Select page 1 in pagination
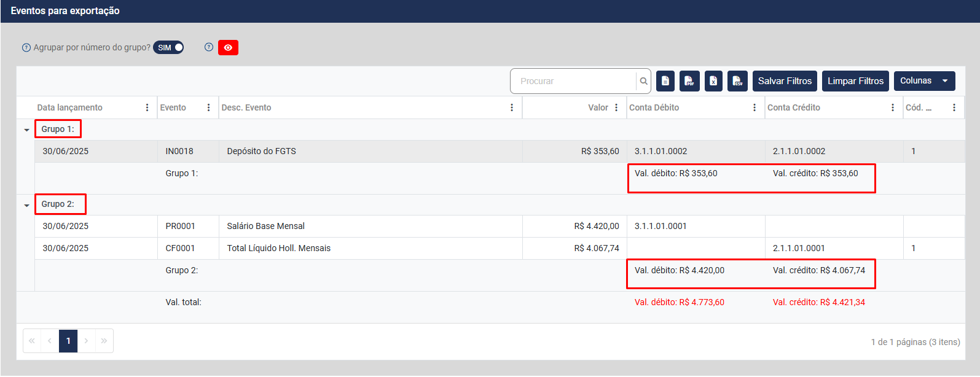Screen dimensions: 980x377 pyautogui.click(x=68, y=341)
